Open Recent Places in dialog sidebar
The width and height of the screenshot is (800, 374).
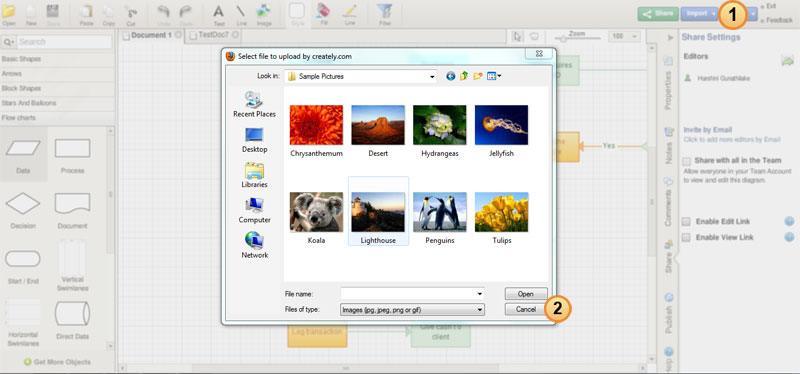pyautogui.click(x=254, y=104)
